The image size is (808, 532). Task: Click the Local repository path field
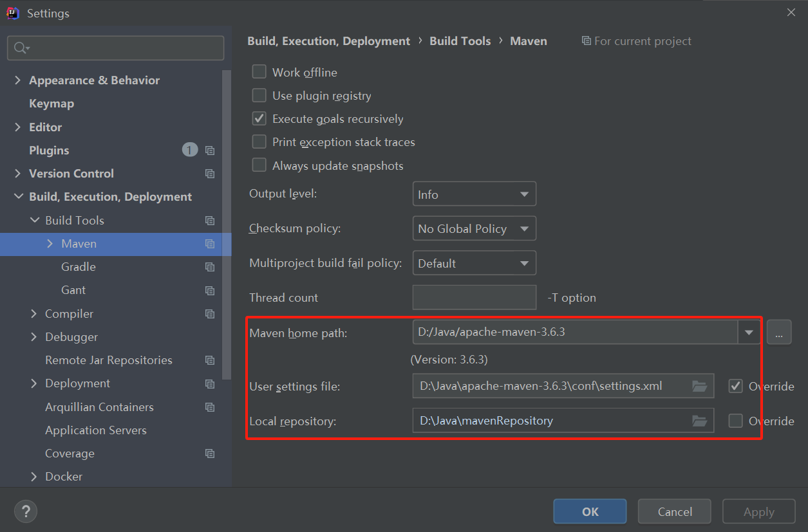pos(563,421)
